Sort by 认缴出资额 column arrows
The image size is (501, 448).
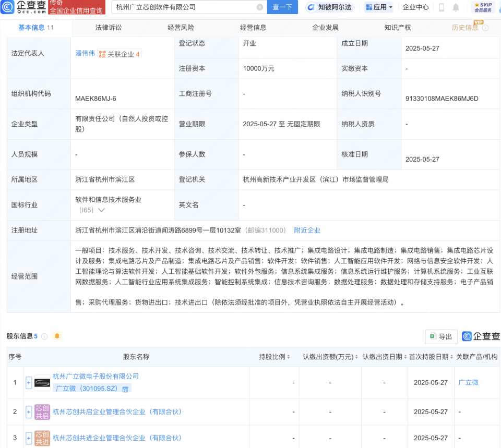pos(356,357)
